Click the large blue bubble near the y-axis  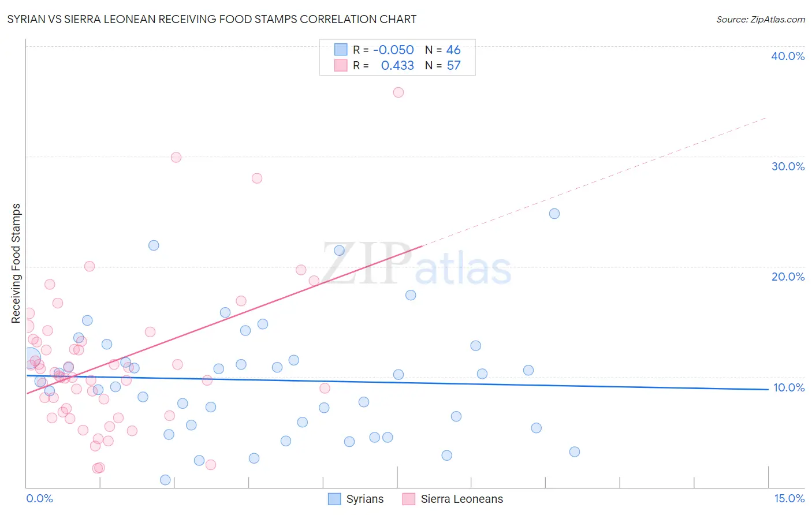31,359
